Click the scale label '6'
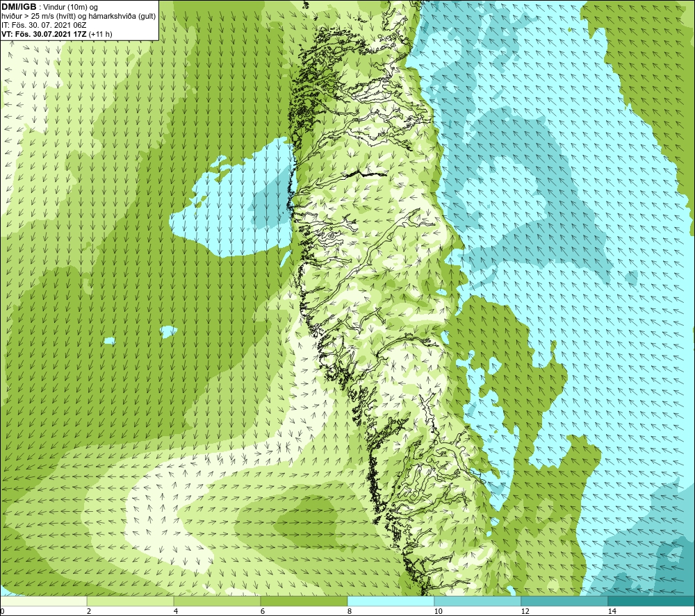The width and height of the screenshot is (695, 616). click(x=263, y=611)
